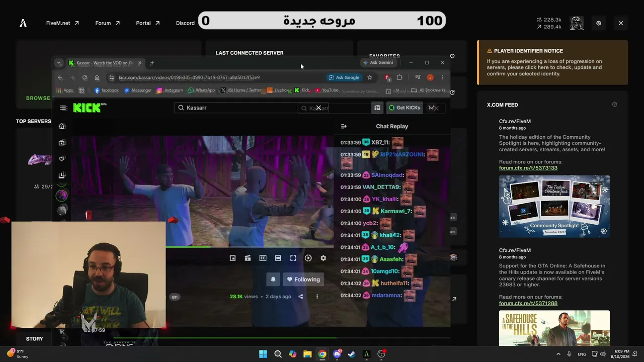Click the FiveM logo in launcher header
644x362 pixels.
click(23, 23)
